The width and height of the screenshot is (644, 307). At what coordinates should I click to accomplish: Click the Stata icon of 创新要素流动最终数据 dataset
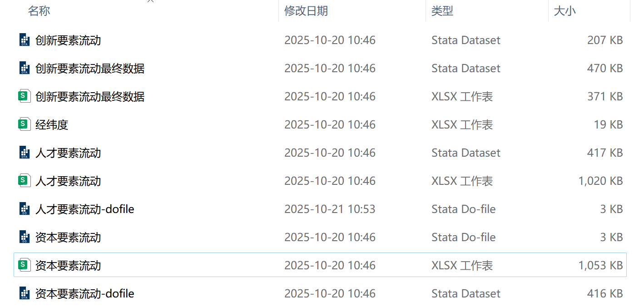[25, 68]
